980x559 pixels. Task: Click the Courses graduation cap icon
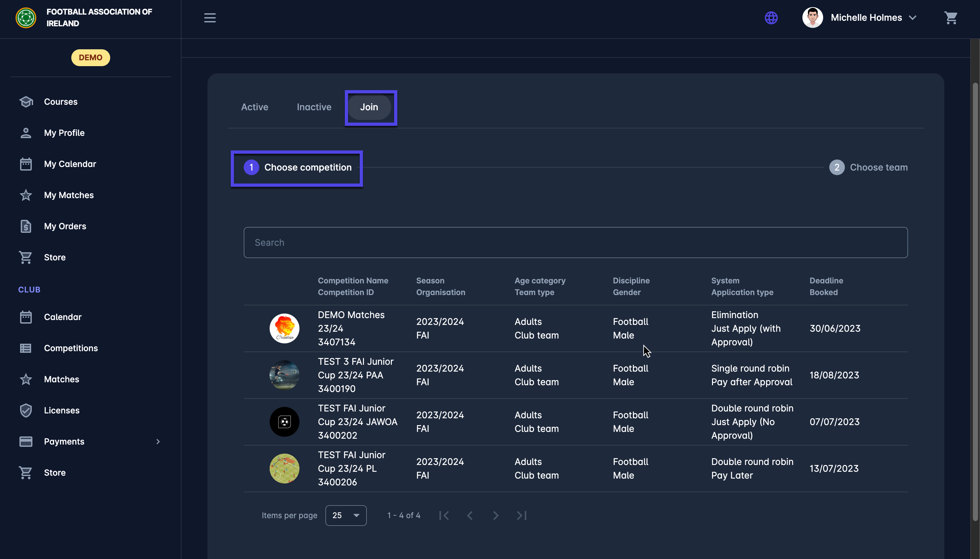tap(26, 102)
